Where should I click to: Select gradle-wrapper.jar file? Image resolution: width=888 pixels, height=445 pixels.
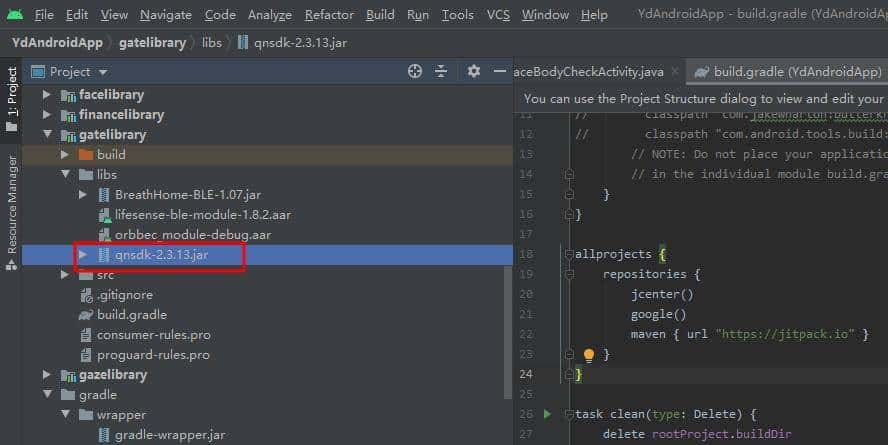coord(170,435)
